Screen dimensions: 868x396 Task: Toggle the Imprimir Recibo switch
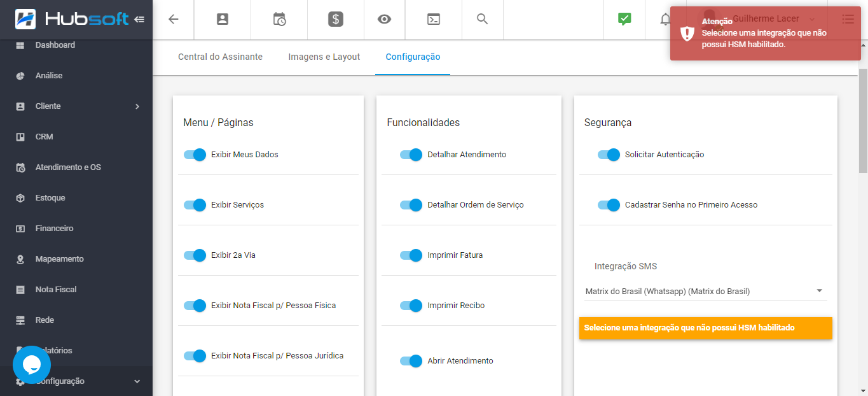[411, 306]
